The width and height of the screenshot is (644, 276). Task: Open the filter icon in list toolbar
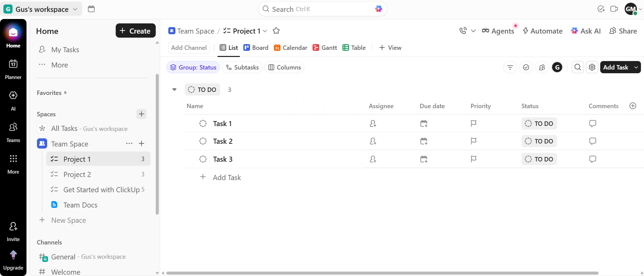(510, 67)
